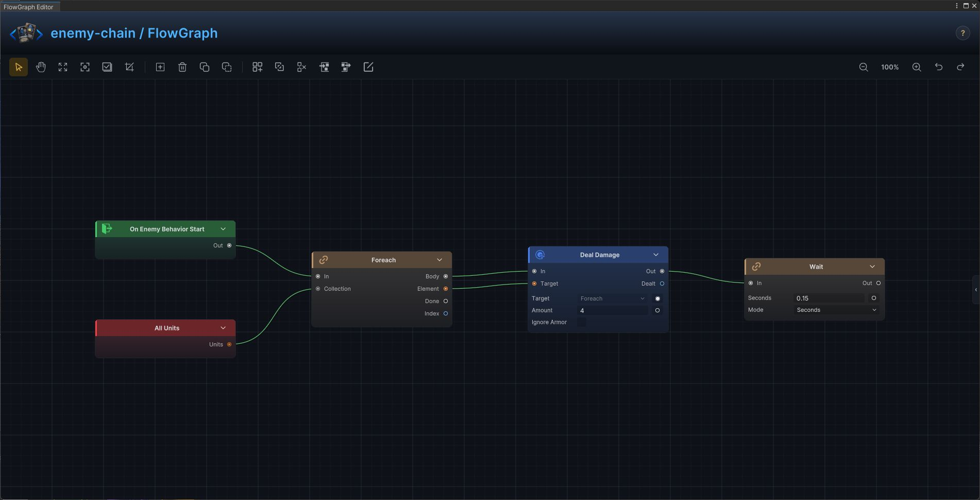Click the Deal Damage Dealt output port
This screenshot has width=980, height=500.
pyautogui.click(x=662, y=284)
